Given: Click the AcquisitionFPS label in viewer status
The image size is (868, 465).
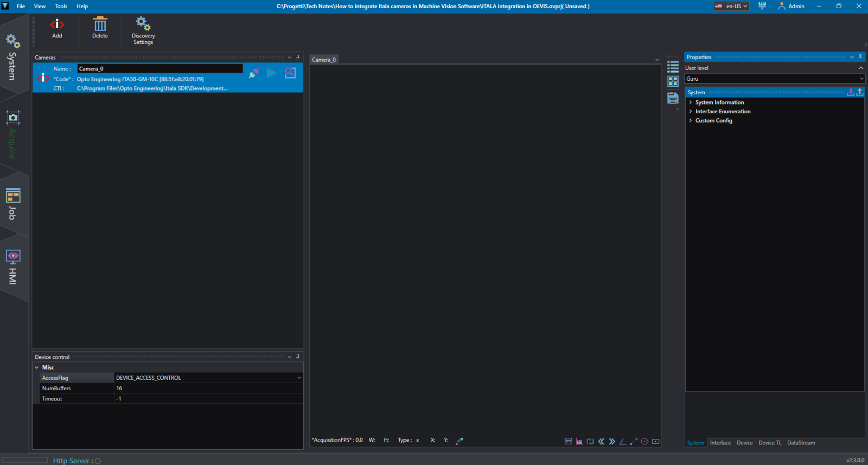Looking at the screenshot, I should 337,440.
